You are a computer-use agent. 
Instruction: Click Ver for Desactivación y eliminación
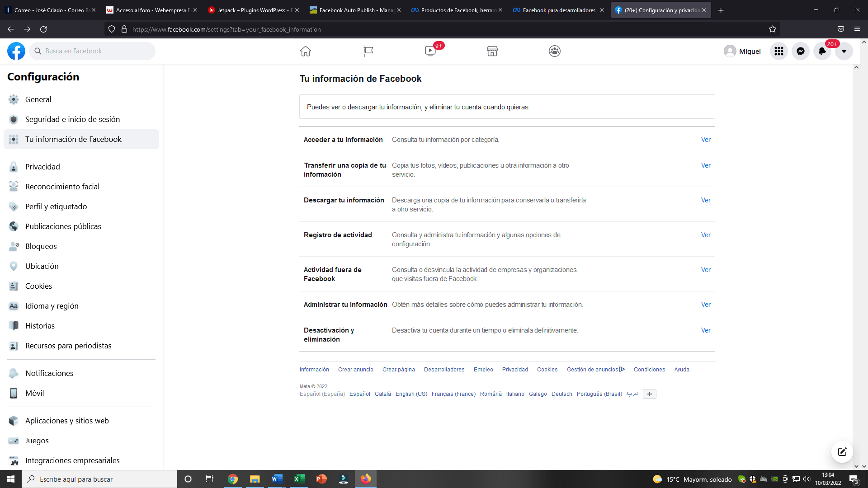pos(706,330)
